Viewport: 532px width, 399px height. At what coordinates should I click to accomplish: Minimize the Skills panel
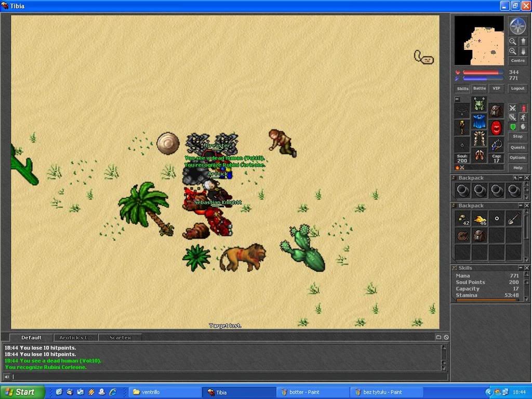(521, 268)
